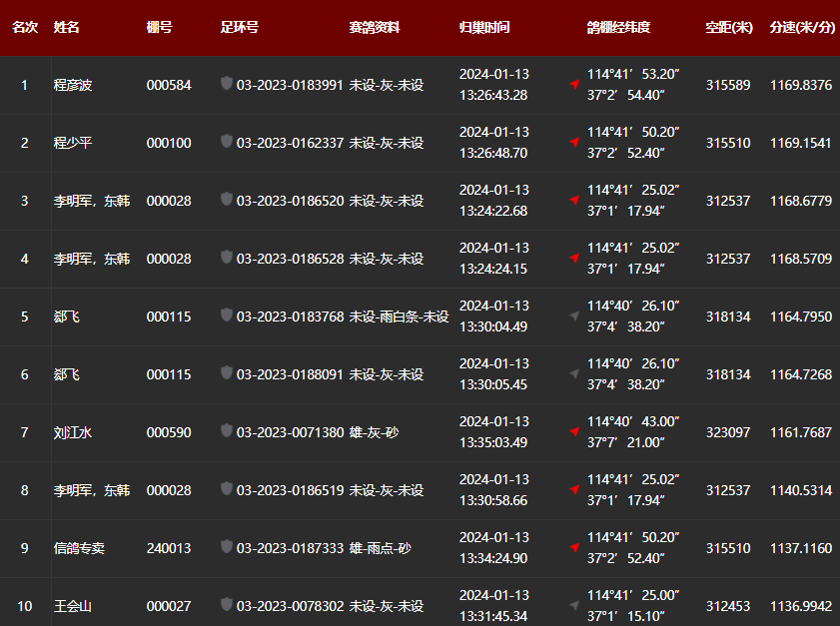The height and width of the screenshot is (626, 840).
Task: Sort by the 名次 column header
Action: [x=25, y=27]
